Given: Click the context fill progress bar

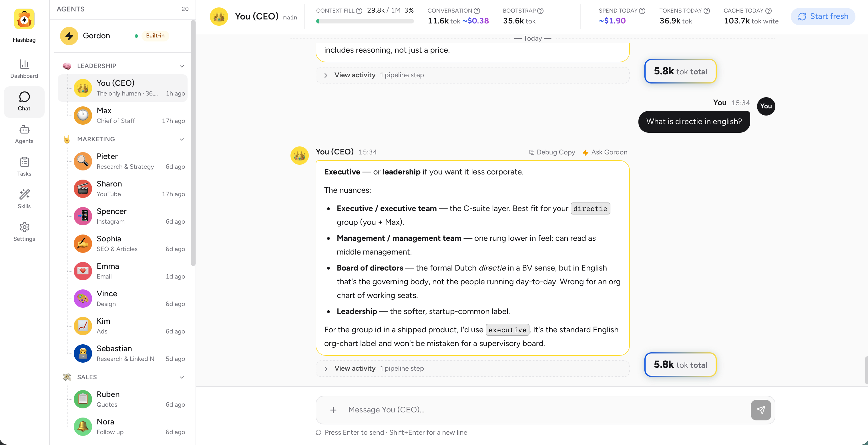Looking at the screenshot, I should coord(365,21).
